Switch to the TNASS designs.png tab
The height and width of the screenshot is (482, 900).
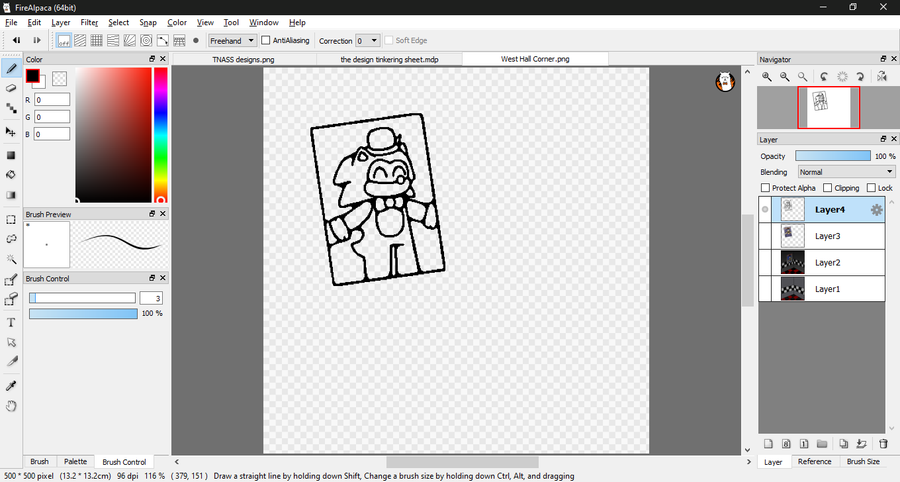pos(244,59)
